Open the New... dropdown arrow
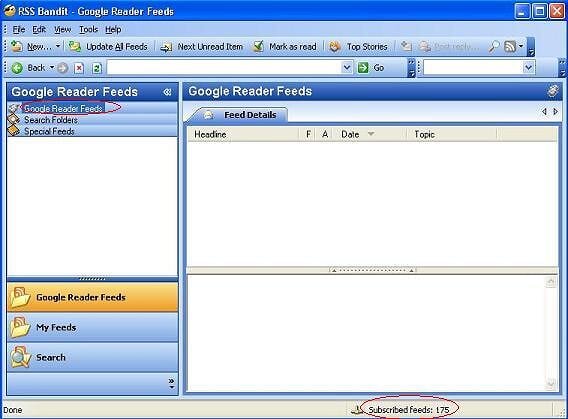The width and height of the screenshot is (568, 419). [x=58, y=46]
